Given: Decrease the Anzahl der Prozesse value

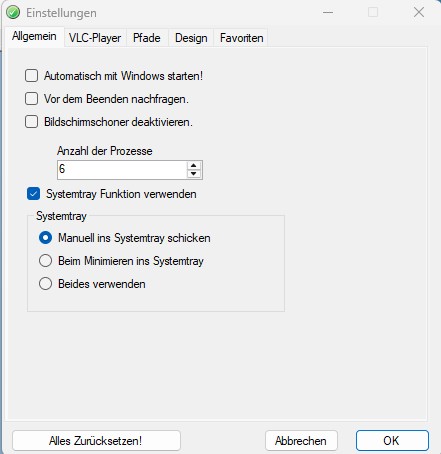Looking at the screenshot, I should pyautogui.click(x=194, y=174).
